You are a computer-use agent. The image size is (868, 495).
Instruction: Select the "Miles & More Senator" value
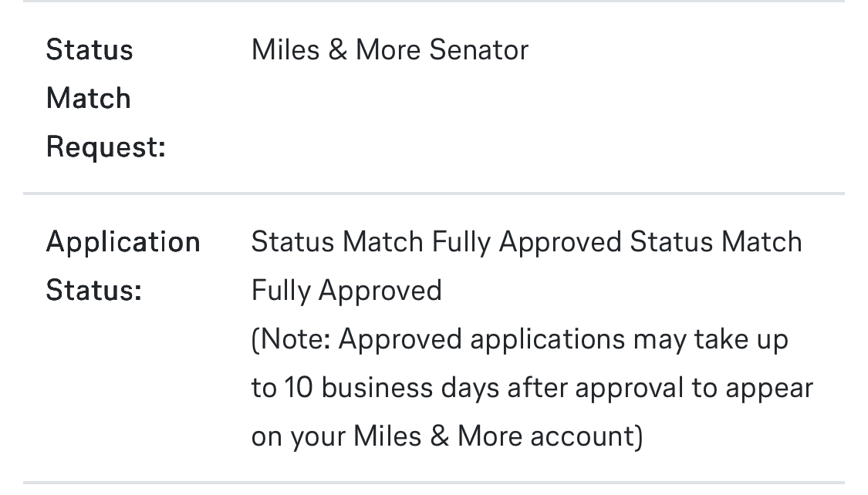point(390,50)
